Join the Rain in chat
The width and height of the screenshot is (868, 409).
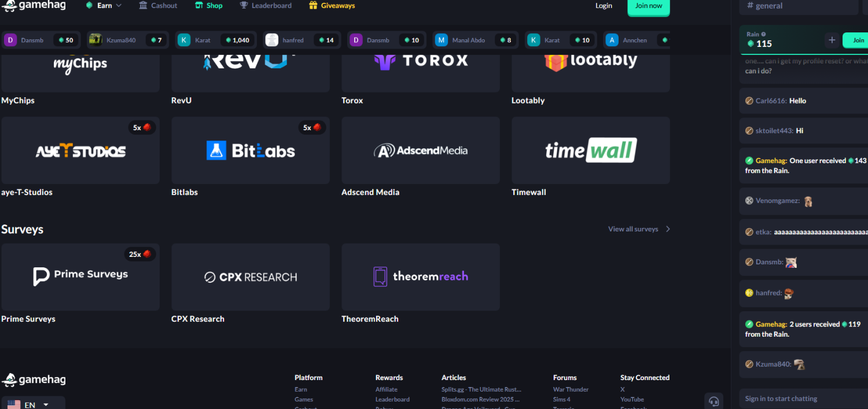858,40
